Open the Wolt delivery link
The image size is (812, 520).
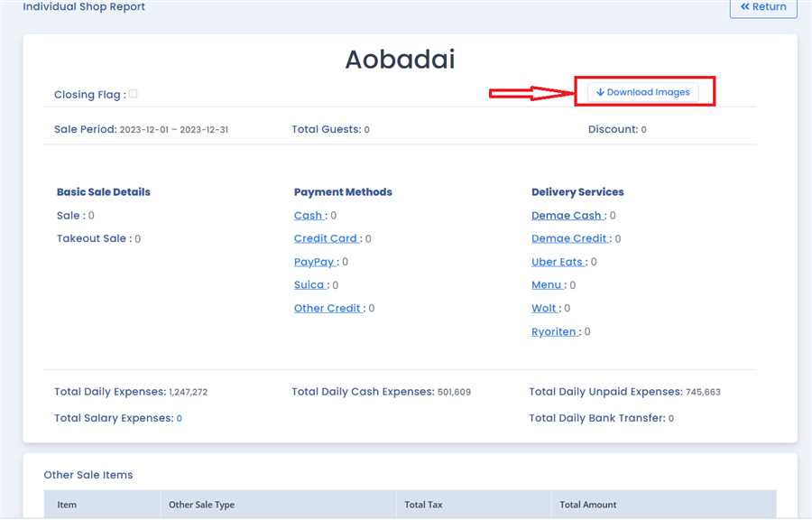pos(544,309)
